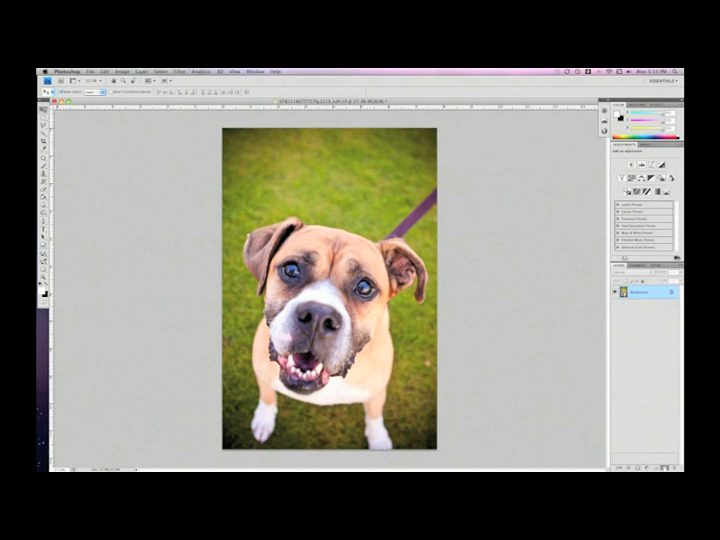Click the color spectrum ramp in the Color panel
The width and height of the screenshot is (720, 540).
pos(645,137)
